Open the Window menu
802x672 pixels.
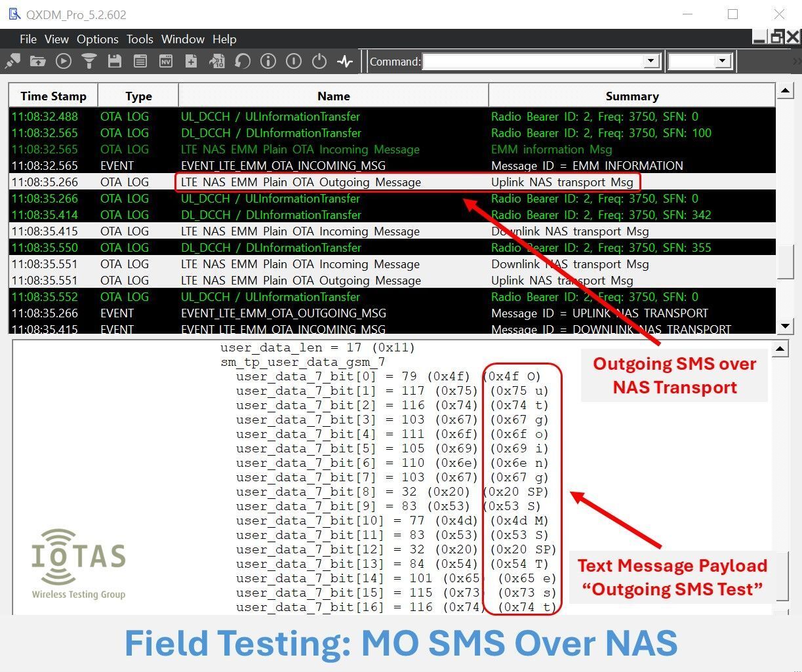(183, 39)
